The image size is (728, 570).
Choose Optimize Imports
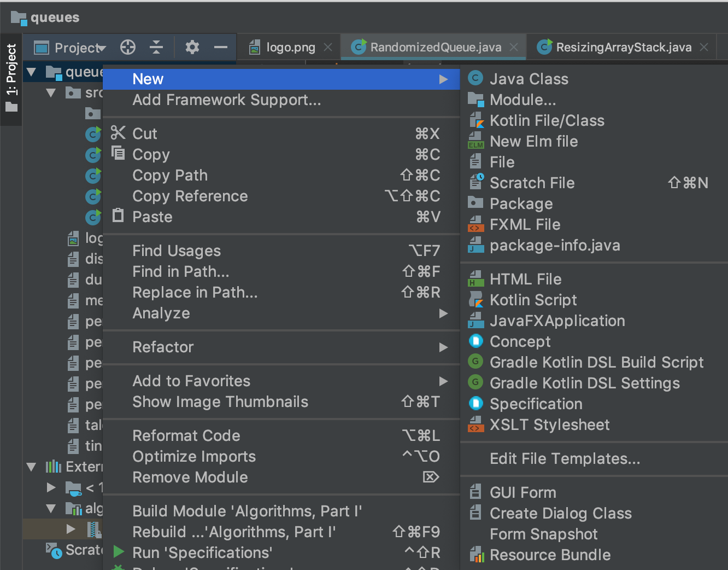point(281,457)
